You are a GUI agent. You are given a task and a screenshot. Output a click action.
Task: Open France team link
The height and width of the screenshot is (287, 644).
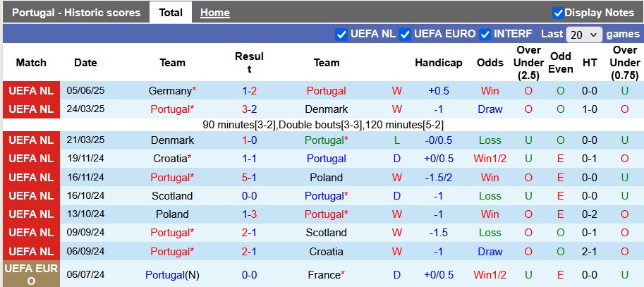click(x=325, y=275)
